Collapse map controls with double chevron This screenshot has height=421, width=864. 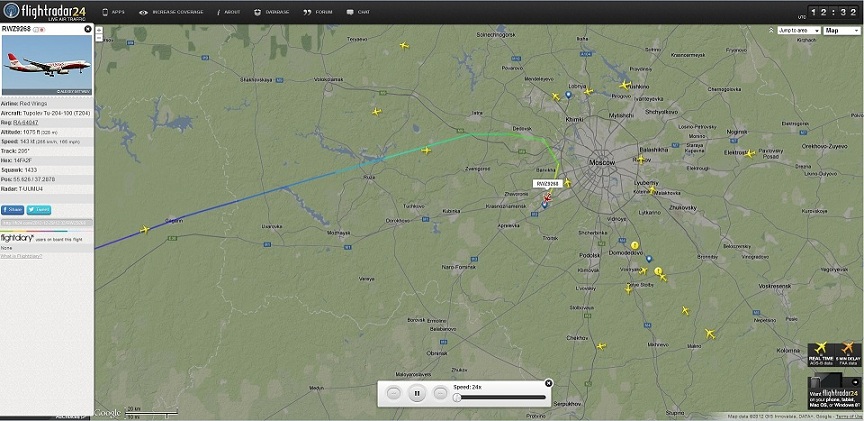click(772, 31)
